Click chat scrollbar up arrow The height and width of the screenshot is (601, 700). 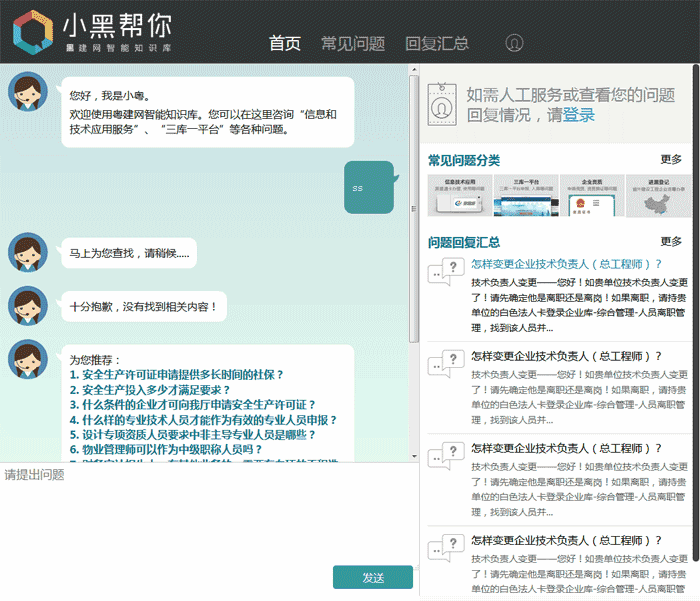(x=414, y=70)
